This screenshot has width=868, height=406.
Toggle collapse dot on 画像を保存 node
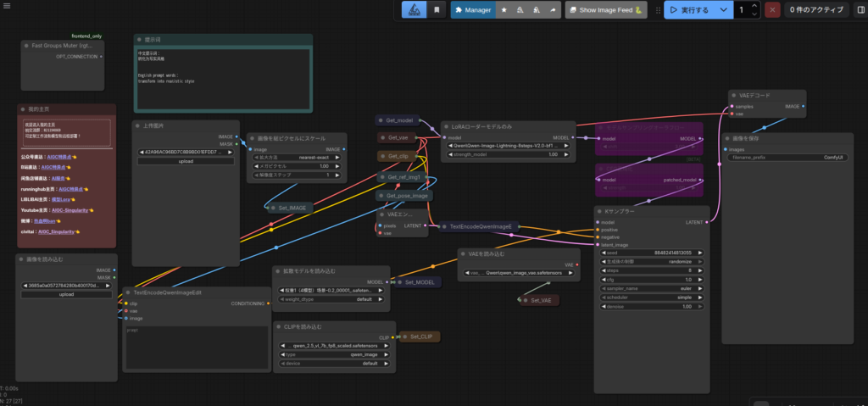(x=728, y=137)
